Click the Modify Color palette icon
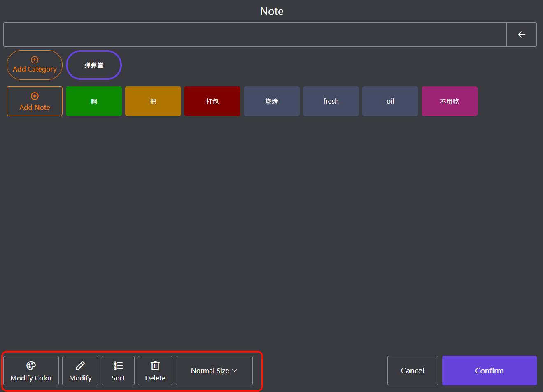Viewport: 543px width, 392px height. click(31, 365)
